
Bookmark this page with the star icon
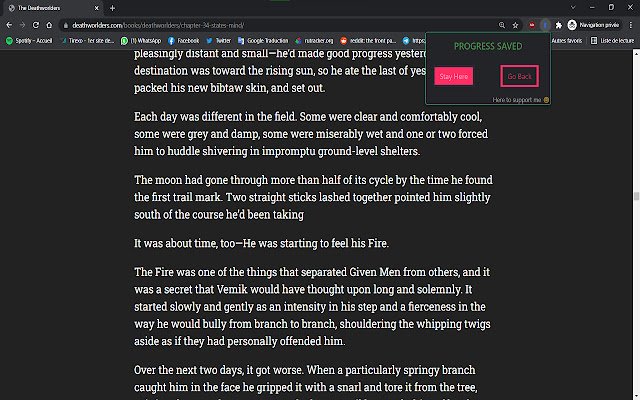(x=515, y=25)
